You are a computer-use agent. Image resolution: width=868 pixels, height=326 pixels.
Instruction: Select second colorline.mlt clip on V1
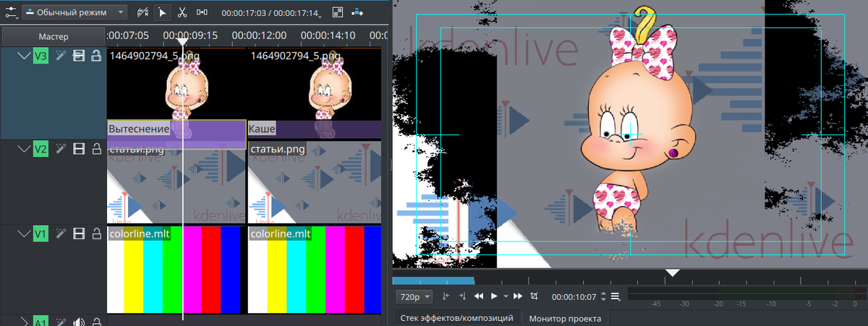pyautogui.click(x=315, y=270)
